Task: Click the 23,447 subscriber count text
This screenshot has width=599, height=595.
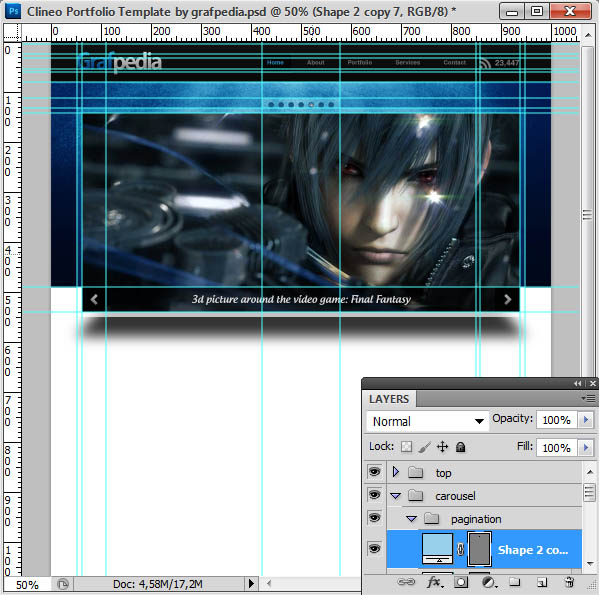Action: (507, 63)
